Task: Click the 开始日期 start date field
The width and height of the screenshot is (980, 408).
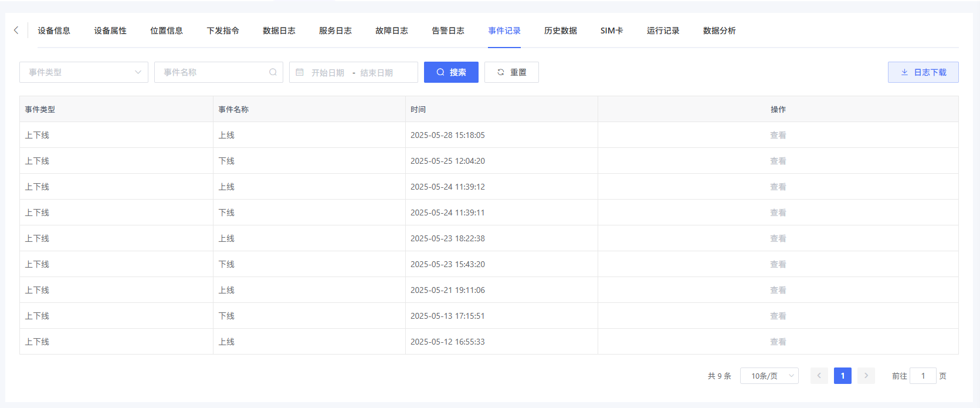Action: [328, 73]
